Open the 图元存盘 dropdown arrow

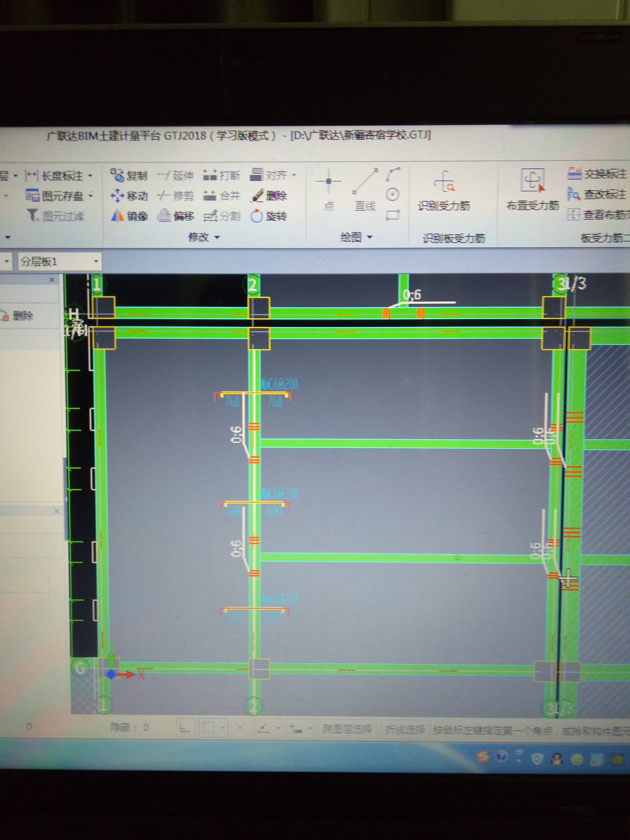click(90, 196)
